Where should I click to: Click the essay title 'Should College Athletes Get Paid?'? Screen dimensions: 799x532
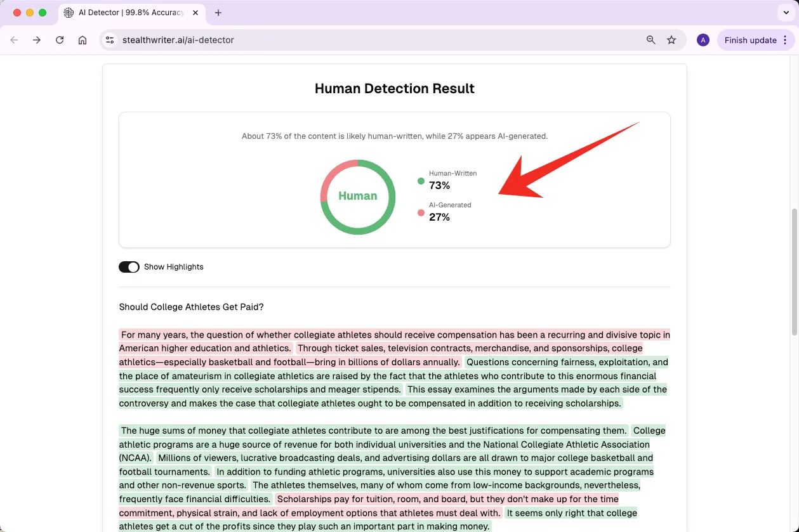pyautogui.click(x=191, y=307)
